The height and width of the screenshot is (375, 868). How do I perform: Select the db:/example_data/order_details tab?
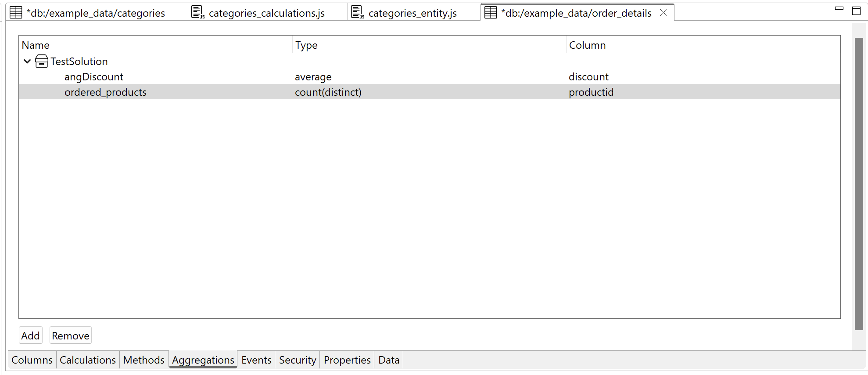coord(576,13)
